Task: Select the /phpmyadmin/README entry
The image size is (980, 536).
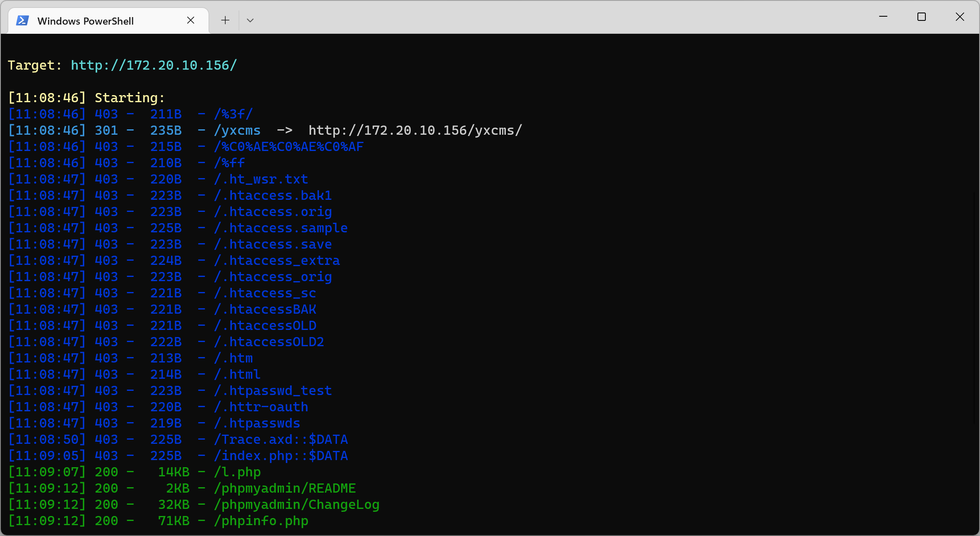Action: [x=285, y=488]
